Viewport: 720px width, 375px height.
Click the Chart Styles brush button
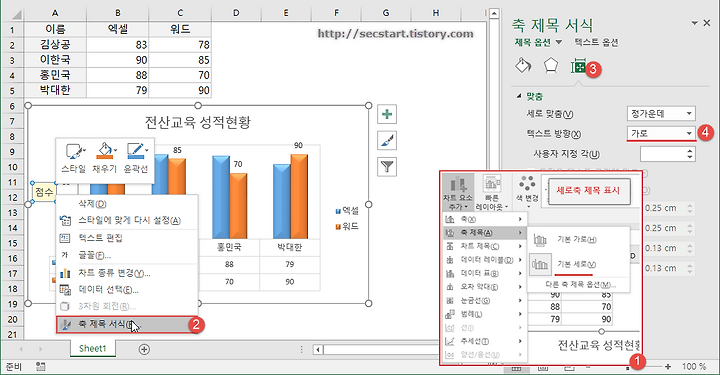pos(387,140)
